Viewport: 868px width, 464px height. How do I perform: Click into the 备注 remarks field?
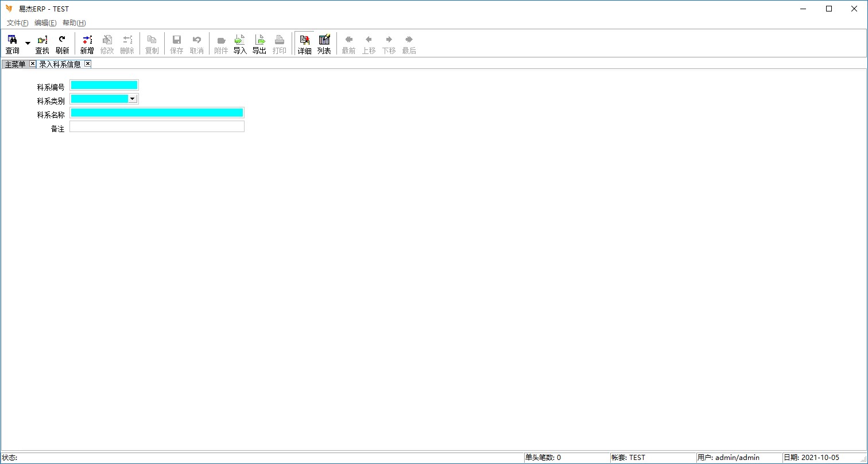coord(157,126)
